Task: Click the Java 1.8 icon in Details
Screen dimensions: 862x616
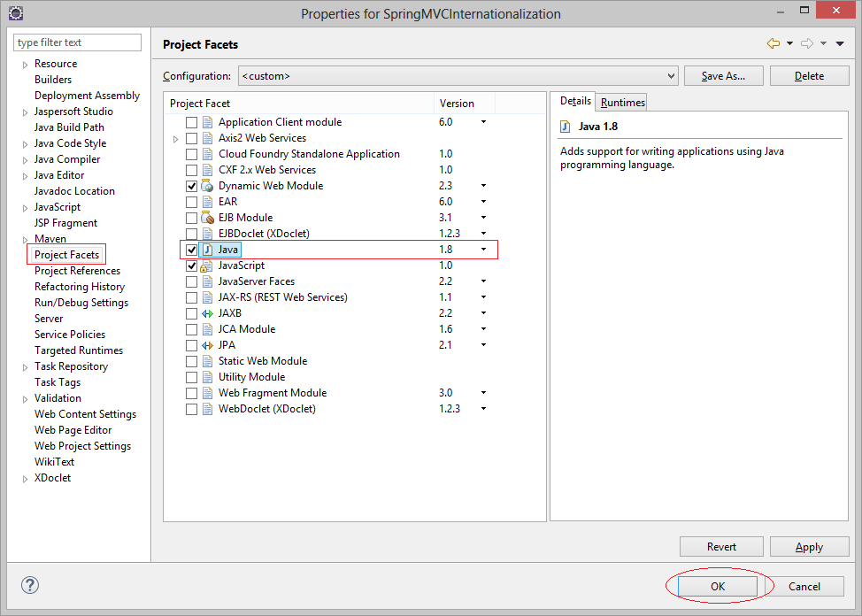Action: tap(566, 127)
